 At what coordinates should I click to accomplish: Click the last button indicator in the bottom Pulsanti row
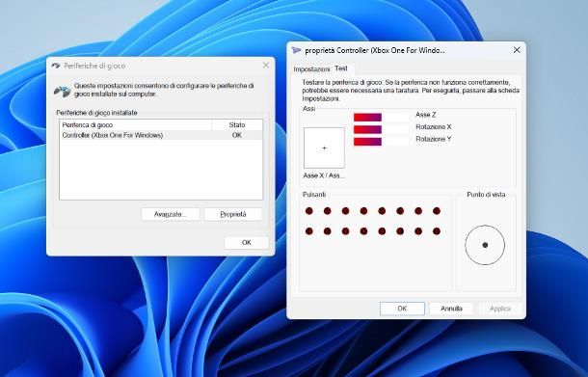(437, 231)
